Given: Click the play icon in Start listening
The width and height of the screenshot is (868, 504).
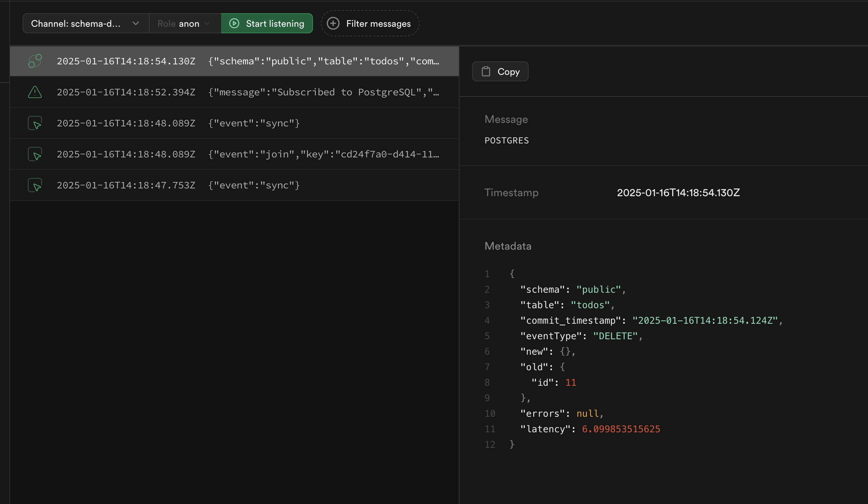Looking at the screenshot, I should coord(234,23).
